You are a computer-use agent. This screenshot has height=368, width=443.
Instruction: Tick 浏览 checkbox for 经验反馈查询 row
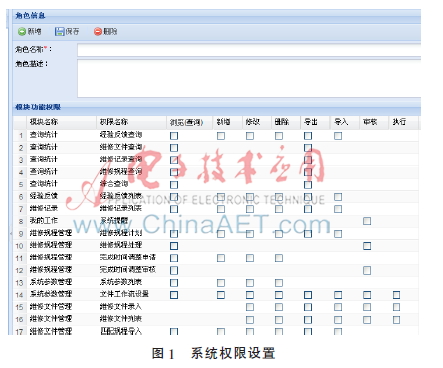(174, 136)
